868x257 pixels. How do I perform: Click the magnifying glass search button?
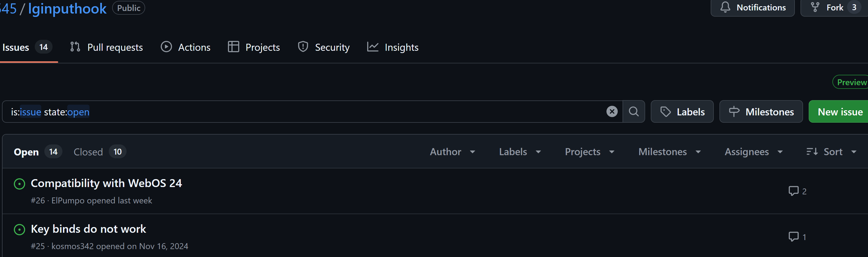point(634,112)
